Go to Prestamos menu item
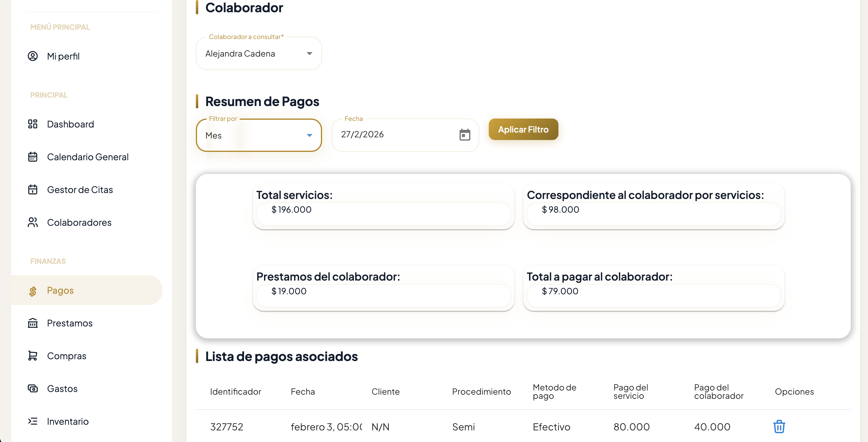Viewport: 868px width, 442px height. (70, 323)
